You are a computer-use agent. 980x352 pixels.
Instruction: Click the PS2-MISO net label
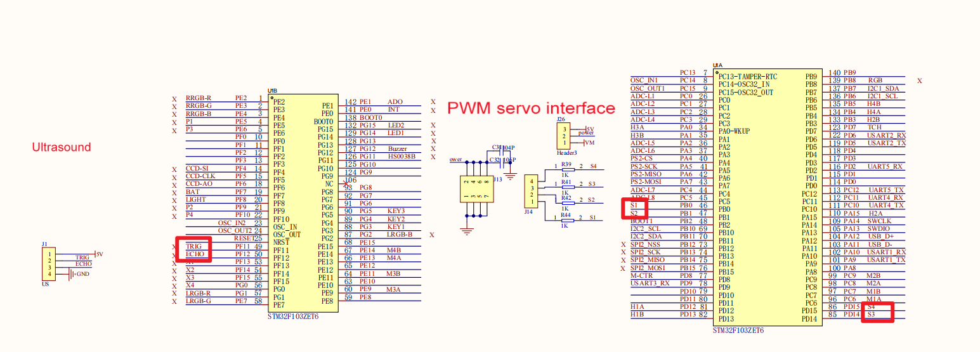click(646, 174)
